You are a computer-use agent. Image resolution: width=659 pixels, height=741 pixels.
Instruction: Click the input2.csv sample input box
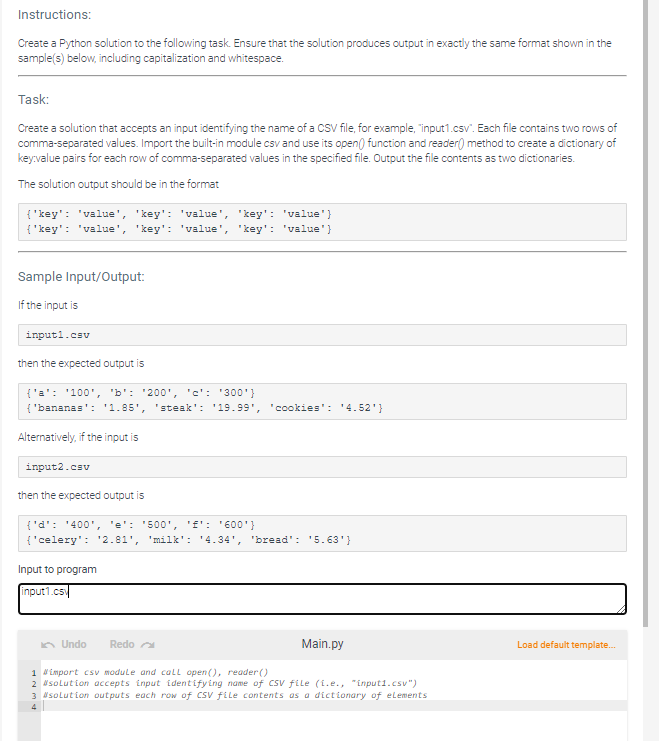coord(322,467)
